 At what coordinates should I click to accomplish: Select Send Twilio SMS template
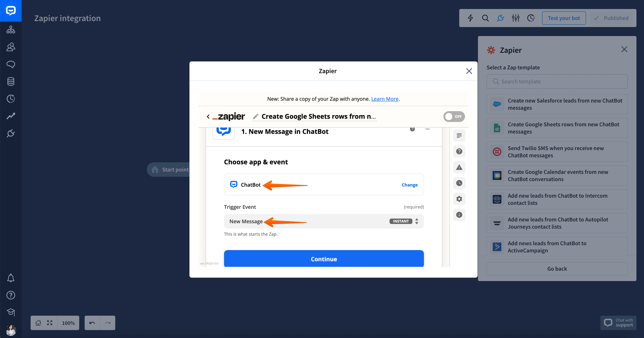[557, 152]
